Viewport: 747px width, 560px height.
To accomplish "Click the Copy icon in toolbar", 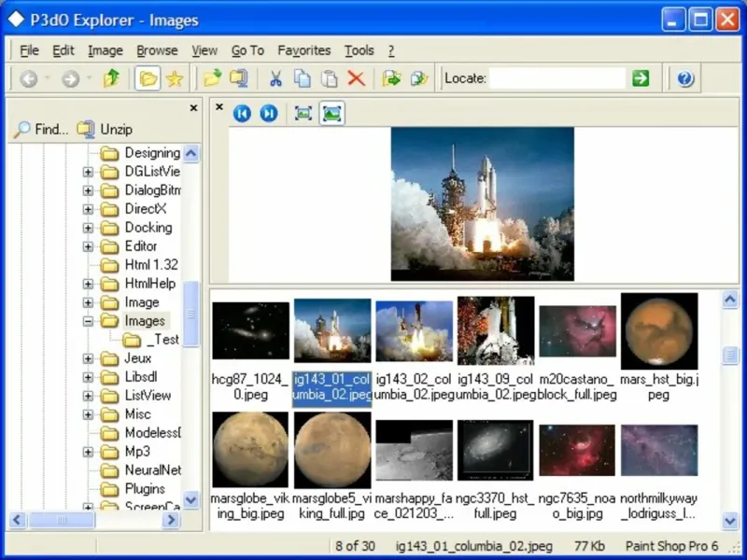I will pos(303,79).
